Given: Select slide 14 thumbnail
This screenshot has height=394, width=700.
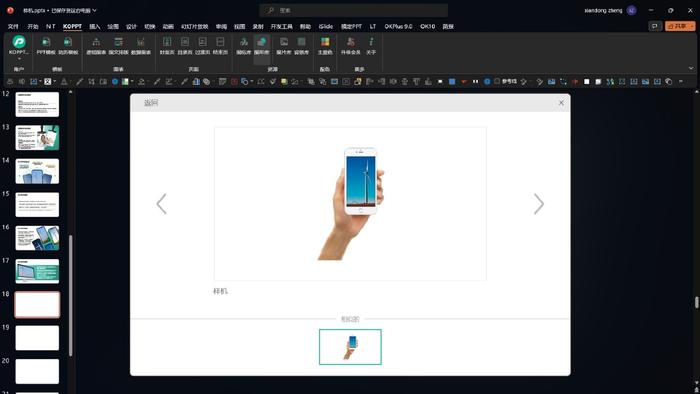Looking at the screenshot, I should [37, 171].
